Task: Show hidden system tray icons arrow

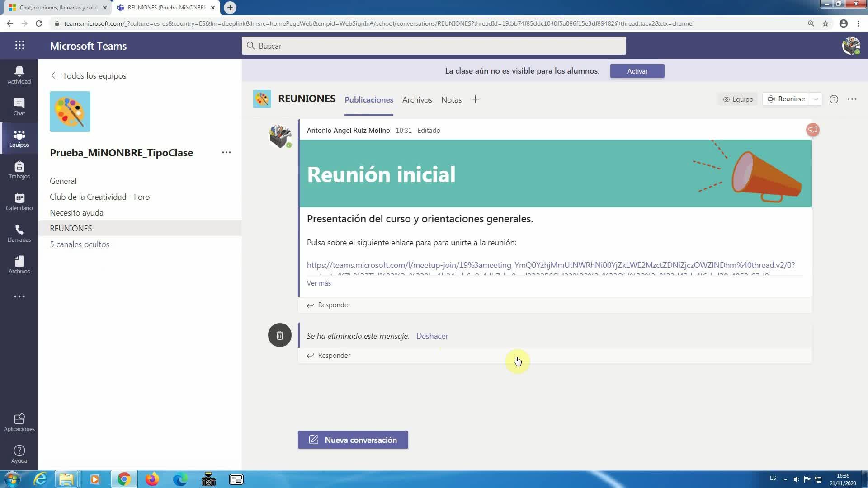Action: (x=785, y=479)
